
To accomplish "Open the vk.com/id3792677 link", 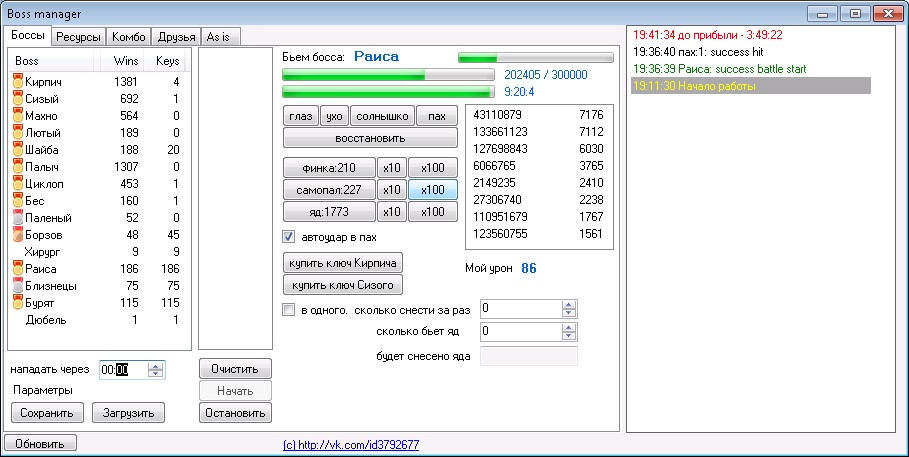I will point(351,445).
